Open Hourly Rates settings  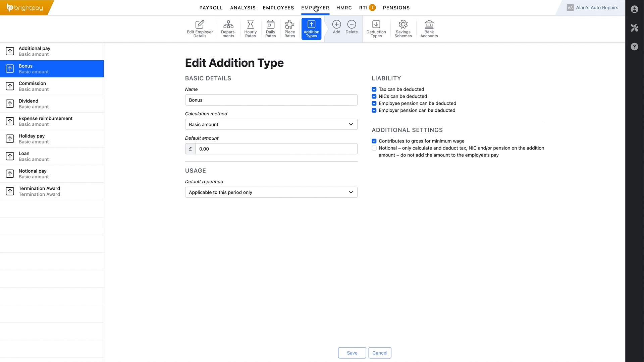click(250, 28)
